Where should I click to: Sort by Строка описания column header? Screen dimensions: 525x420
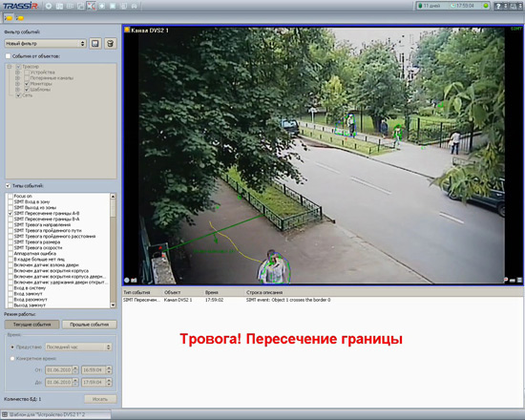(264, 292)
